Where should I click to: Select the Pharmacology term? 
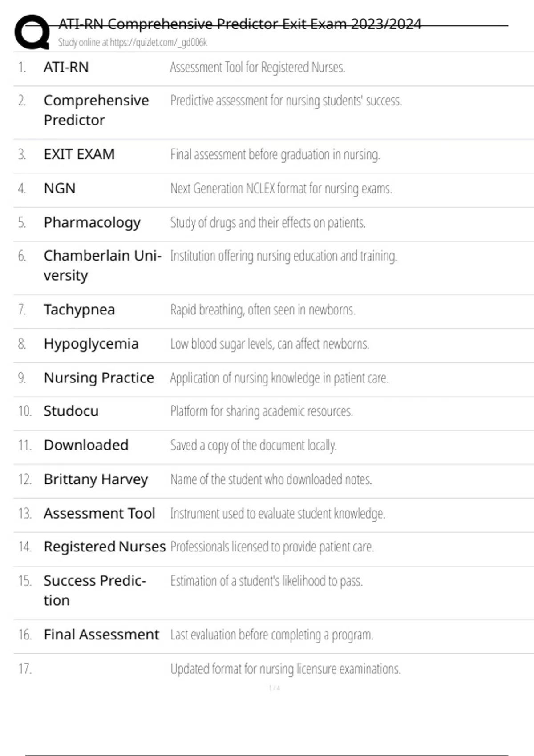click(92, 222)
